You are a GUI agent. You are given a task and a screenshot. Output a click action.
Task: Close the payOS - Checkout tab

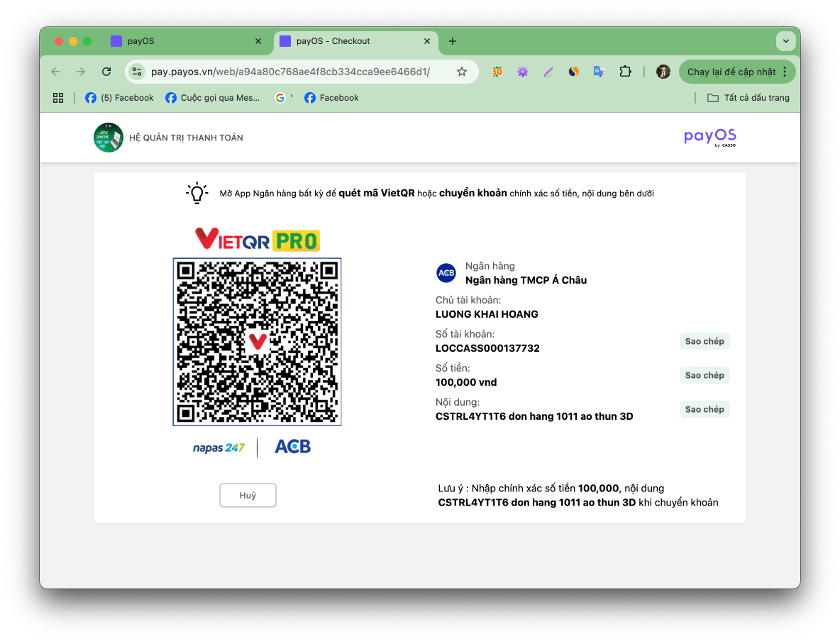[x=427, y=41]
